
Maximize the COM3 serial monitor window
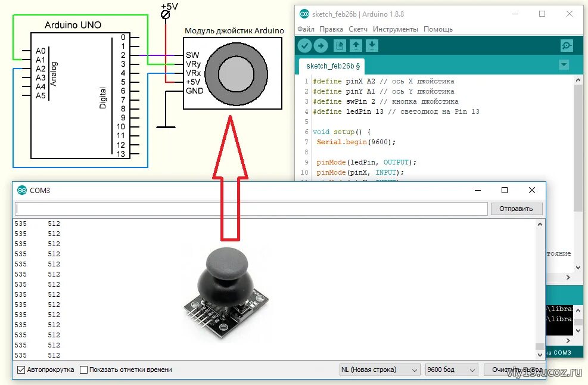pyautogui.click(x=505, y=190)
